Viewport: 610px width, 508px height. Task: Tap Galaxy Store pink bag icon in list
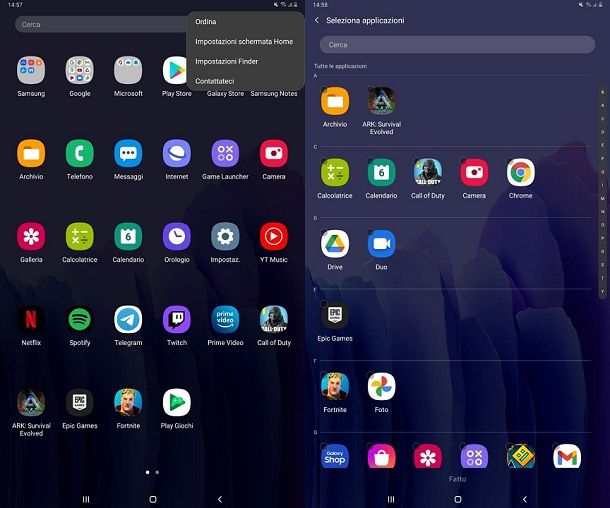(x=381, y=457)
